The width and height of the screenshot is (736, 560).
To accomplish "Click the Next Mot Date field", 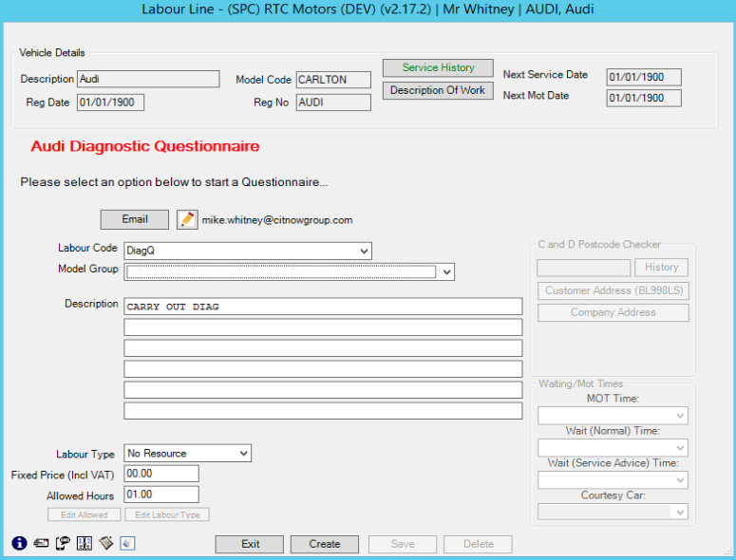I will click(x=644, y=98).
